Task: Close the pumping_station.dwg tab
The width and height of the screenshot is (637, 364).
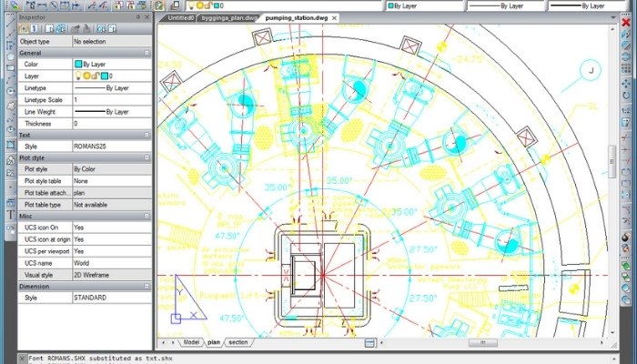Action: coord(334,18)
